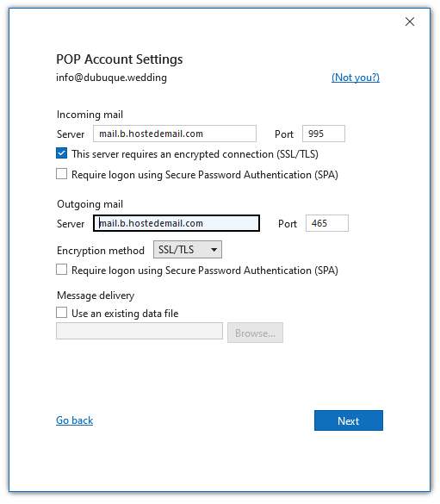The height and width of the screenshot is (504, 440).
Task: Focus the incoming mail Server field
Action: click(175, 134)
